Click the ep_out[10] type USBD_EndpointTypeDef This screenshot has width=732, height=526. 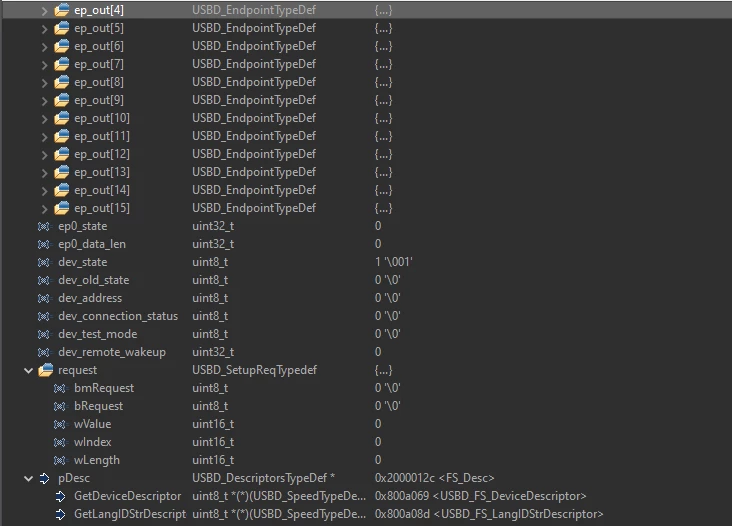pyautogui.click(x=254, y=119)
